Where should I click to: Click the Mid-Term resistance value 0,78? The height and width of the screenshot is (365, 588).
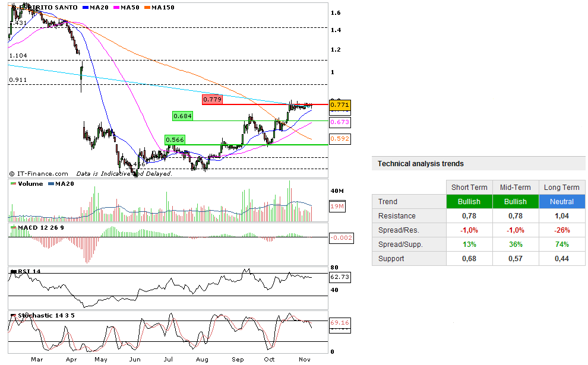[x=516, y=216]
